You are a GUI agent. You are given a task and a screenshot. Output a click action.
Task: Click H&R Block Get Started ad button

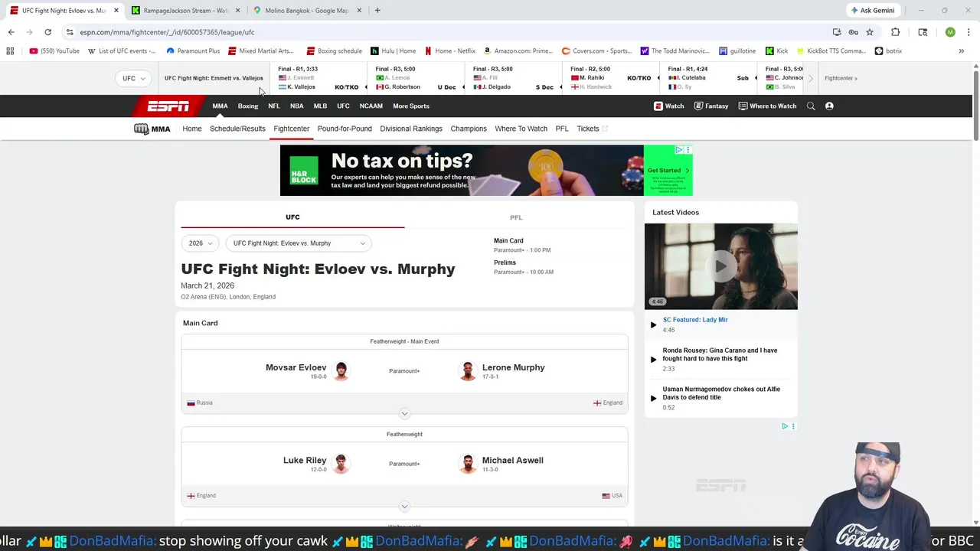coord(668,171)
